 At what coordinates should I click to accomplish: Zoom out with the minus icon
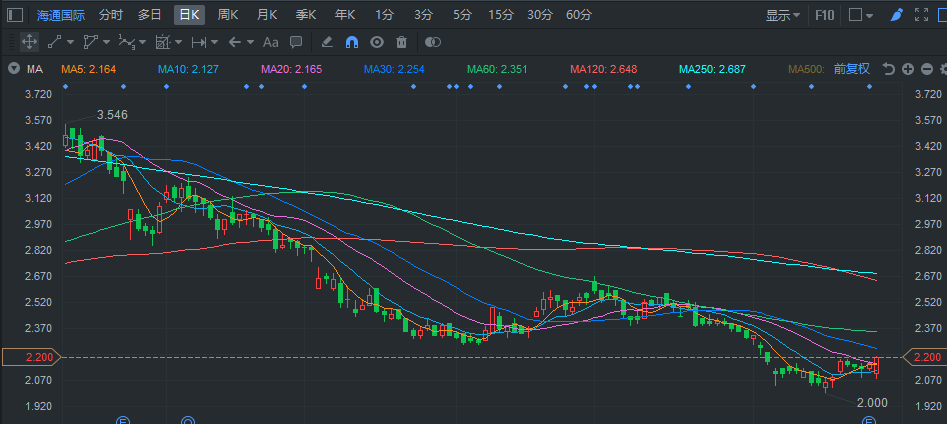coord(927,69)
